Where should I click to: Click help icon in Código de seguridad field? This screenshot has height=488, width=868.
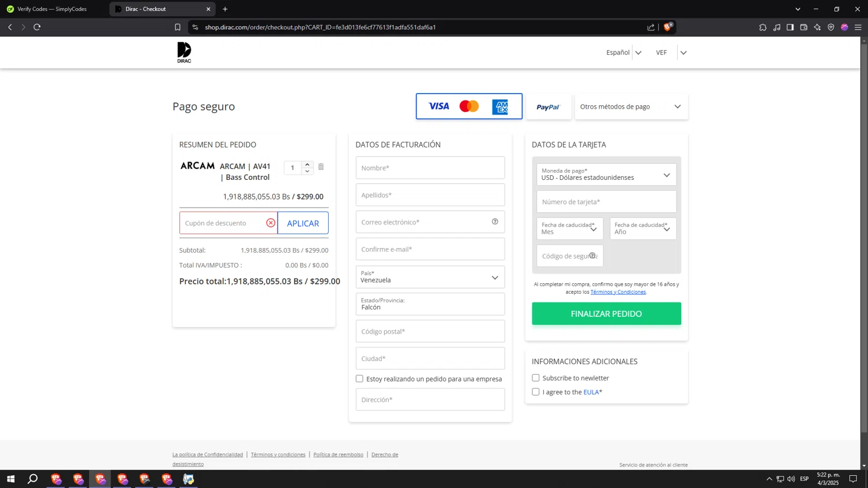(592, 256)
